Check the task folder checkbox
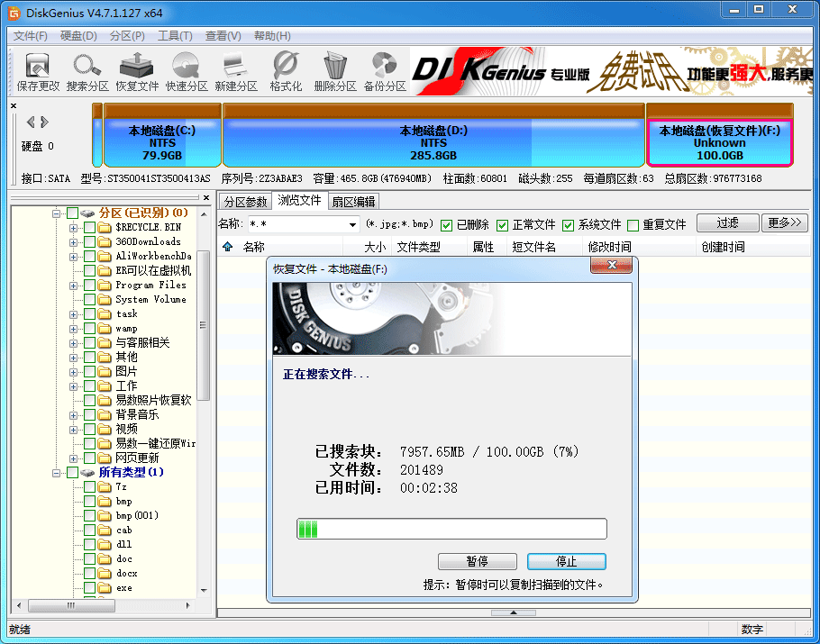 (x=89, y=314)
